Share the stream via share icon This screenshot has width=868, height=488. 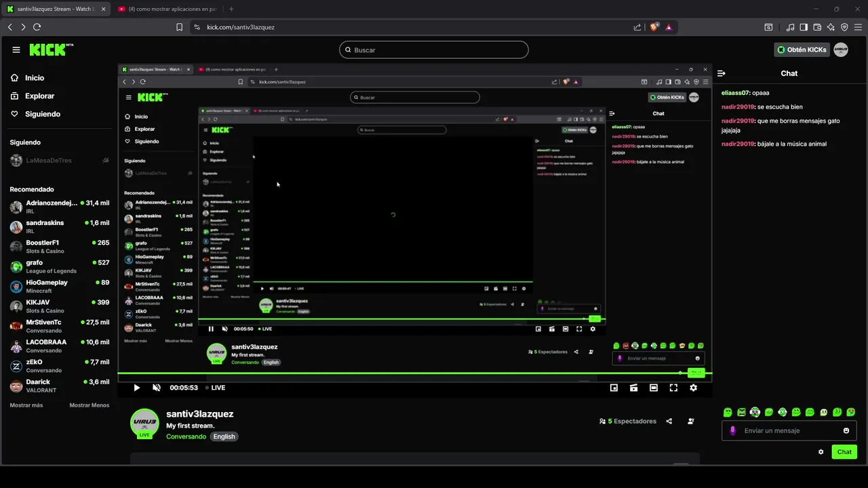click(x=669, y=421)
